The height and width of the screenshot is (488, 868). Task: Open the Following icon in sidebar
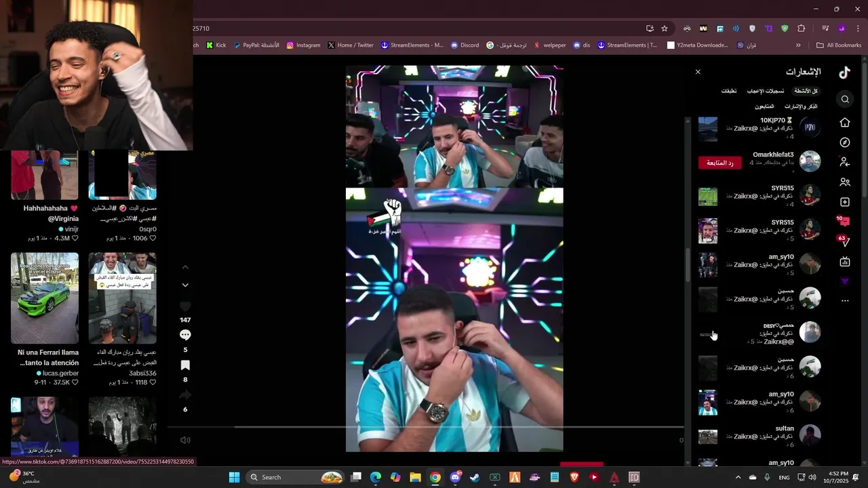point(845,162)
